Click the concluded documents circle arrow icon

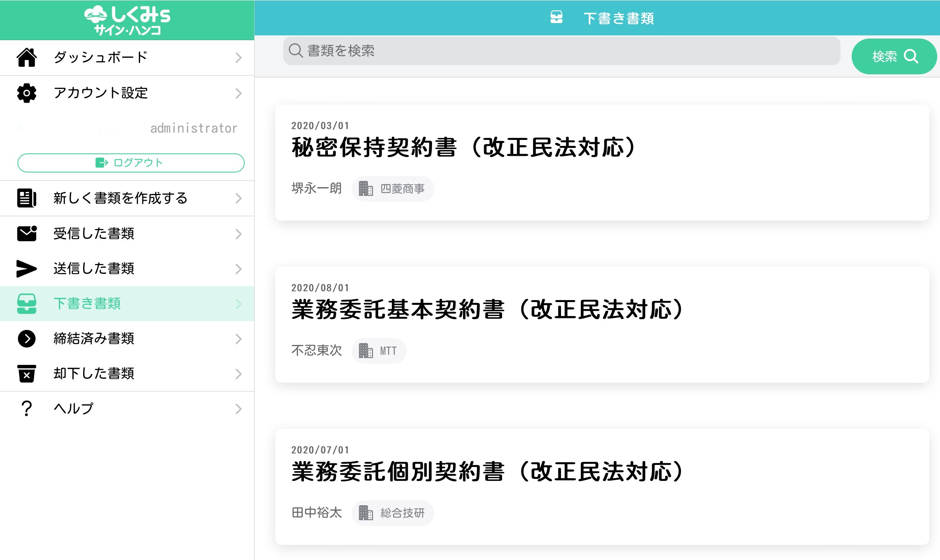(27, 339)
